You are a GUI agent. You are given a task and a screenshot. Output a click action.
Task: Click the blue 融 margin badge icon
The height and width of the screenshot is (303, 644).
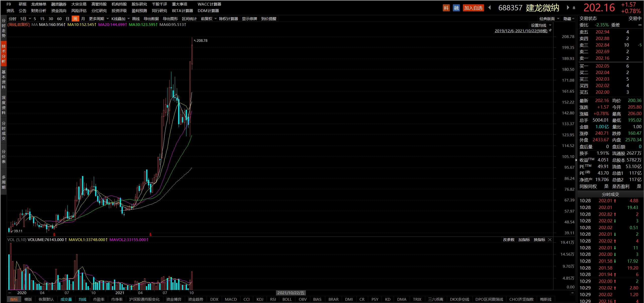456,8
